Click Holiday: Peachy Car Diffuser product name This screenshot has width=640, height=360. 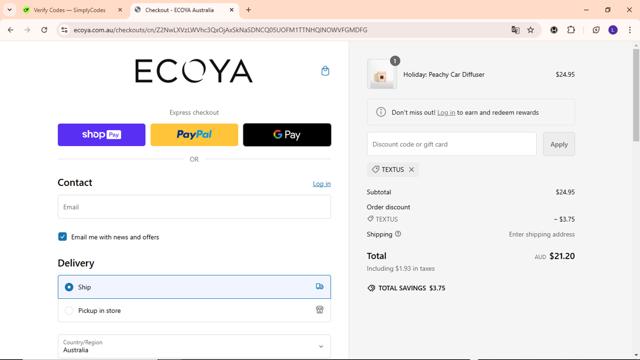444,74
